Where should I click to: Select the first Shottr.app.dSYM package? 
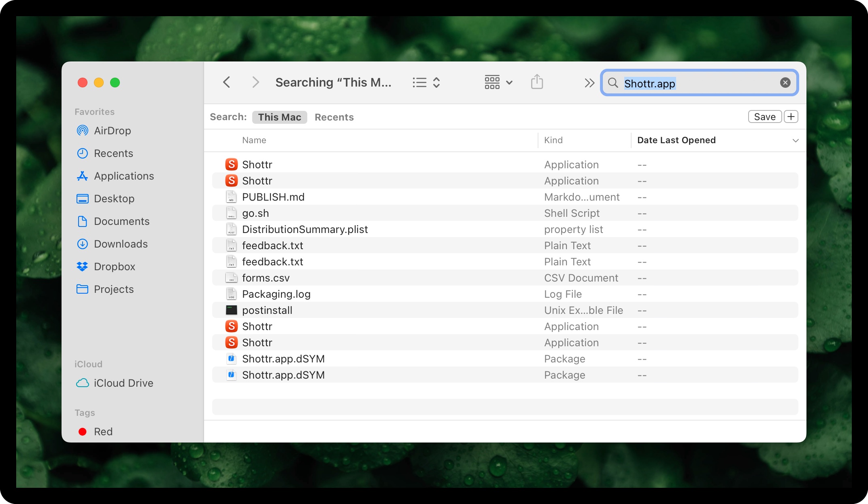[x=505, y=359]
